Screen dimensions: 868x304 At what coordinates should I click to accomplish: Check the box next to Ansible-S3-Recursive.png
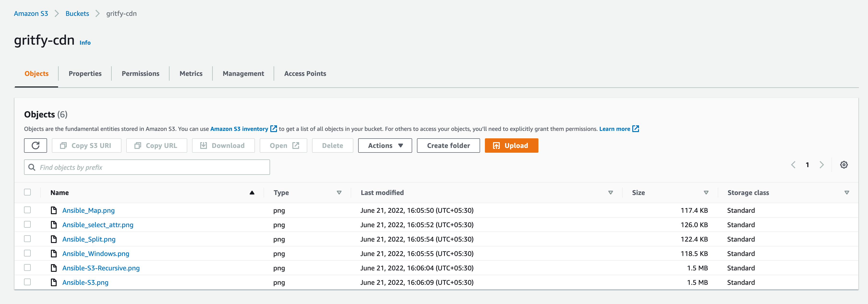27,268
